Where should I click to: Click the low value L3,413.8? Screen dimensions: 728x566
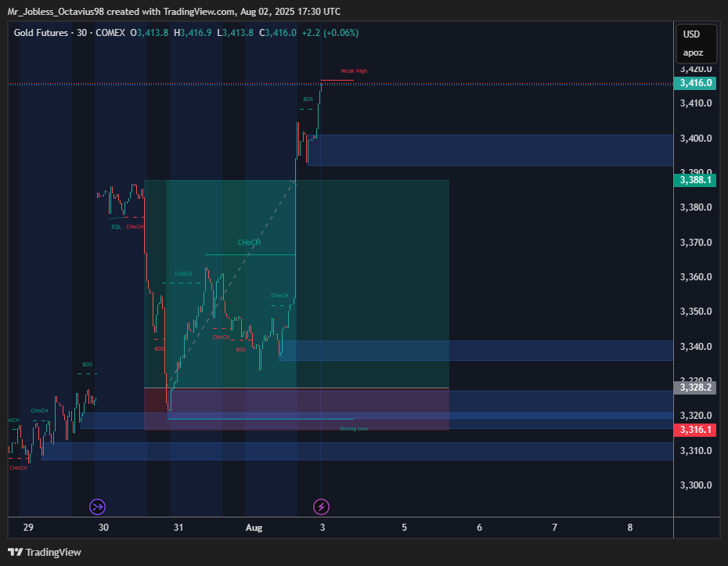236,33
